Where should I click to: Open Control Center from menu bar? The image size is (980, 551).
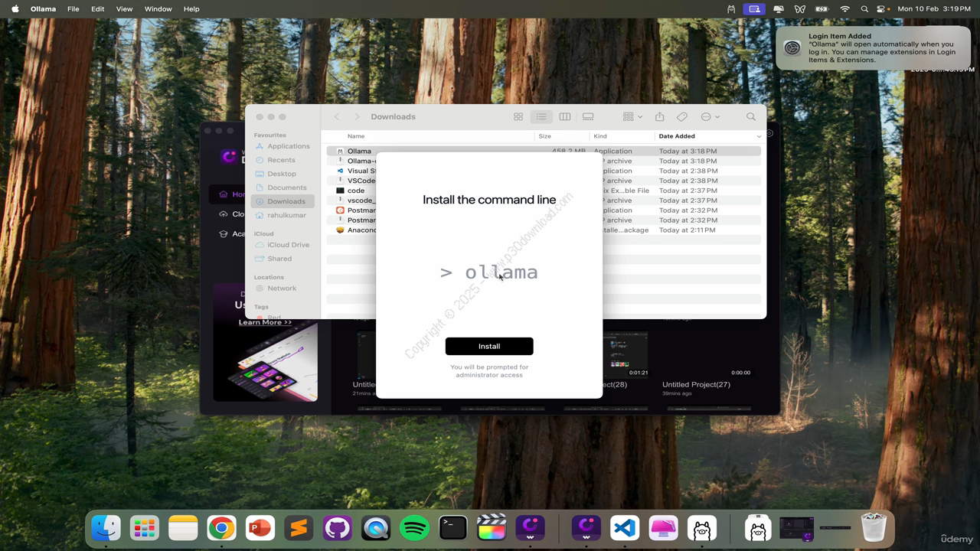tap(882, 8)
